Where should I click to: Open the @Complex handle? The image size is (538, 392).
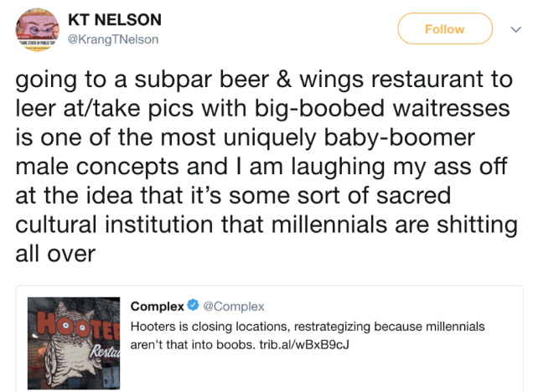pos(234,306)
